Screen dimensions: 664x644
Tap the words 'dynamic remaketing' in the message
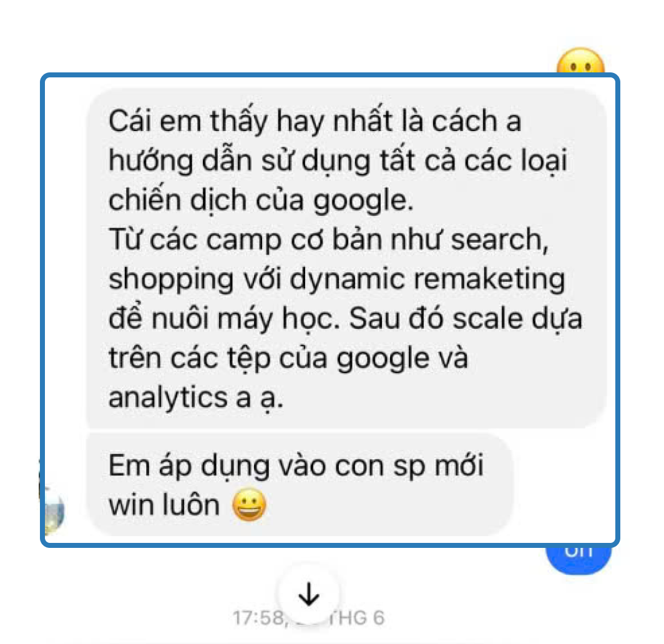(427, 280)
